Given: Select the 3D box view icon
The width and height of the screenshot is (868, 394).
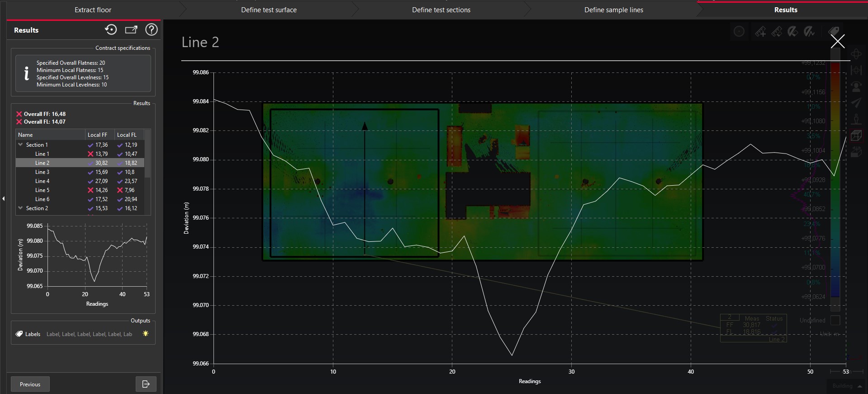Looking at the screenshot, I should click(x=856, y=135).
